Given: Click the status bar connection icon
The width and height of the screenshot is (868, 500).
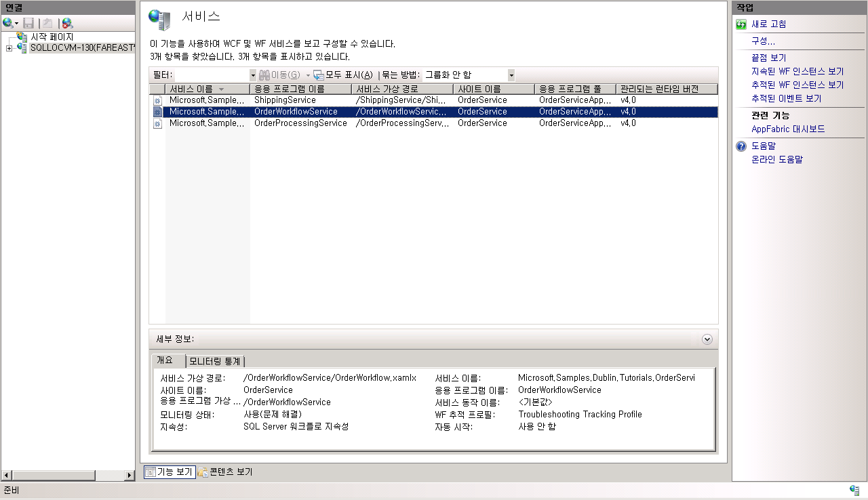Looking at the screenshot, I should tap(854, 491).
